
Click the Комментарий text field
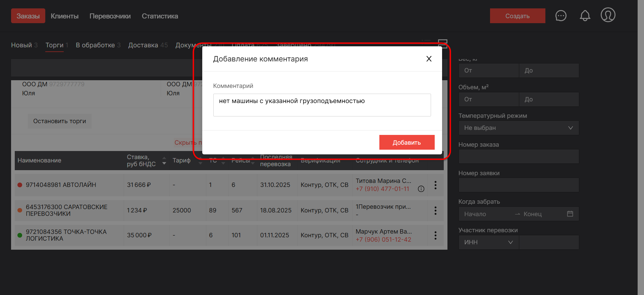[322, 105]
